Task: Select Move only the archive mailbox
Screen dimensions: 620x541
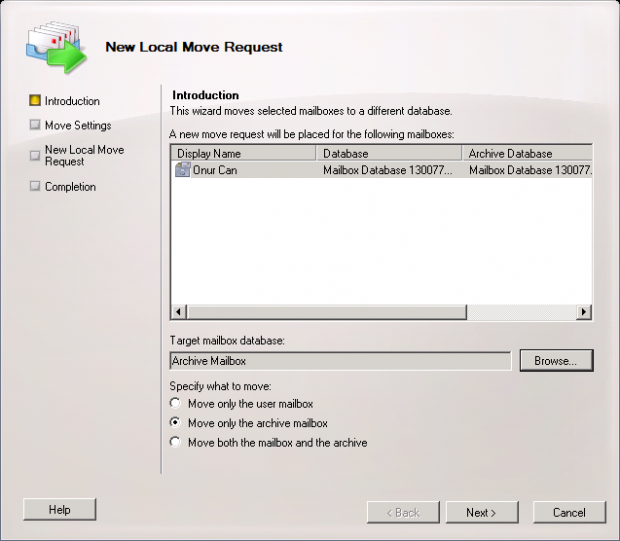Action: [x=175, y=423]
